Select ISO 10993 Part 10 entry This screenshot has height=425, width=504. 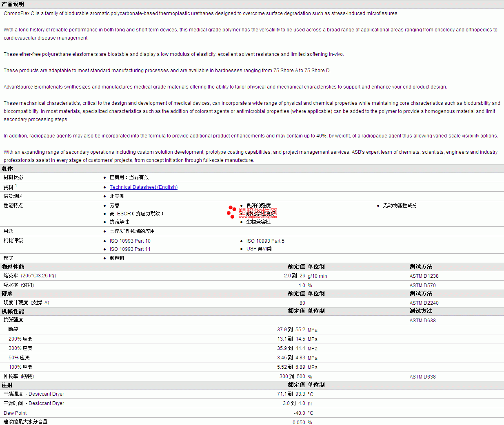point(130,241)
